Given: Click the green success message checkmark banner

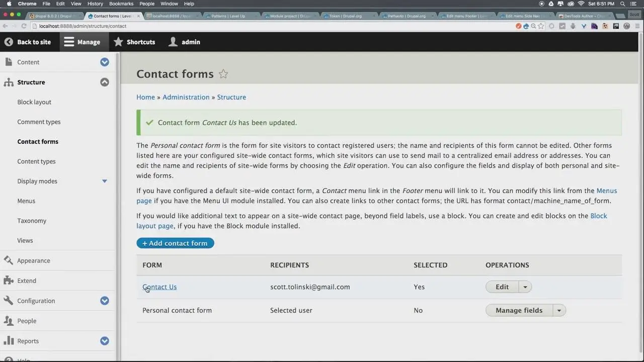Looking at the screenshot, I should click(x=149, y=122).
